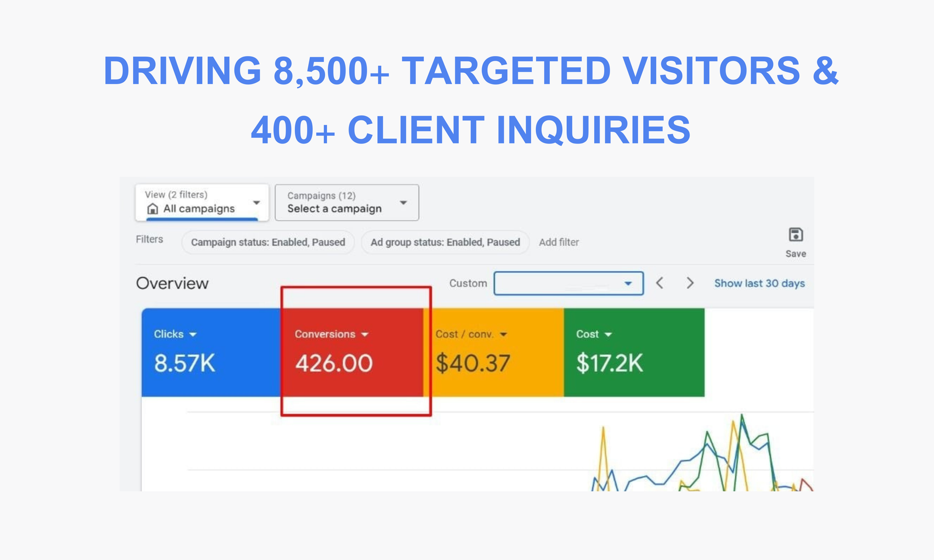Select the yellow $40.37 cost per conversion value

473,363
